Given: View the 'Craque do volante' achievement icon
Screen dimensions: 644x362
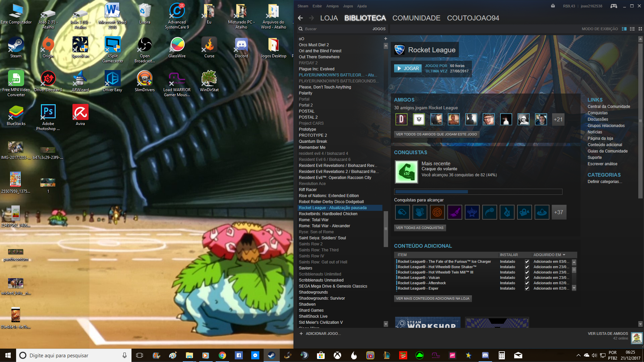Looking at the screenshot, I should (406, 172).
